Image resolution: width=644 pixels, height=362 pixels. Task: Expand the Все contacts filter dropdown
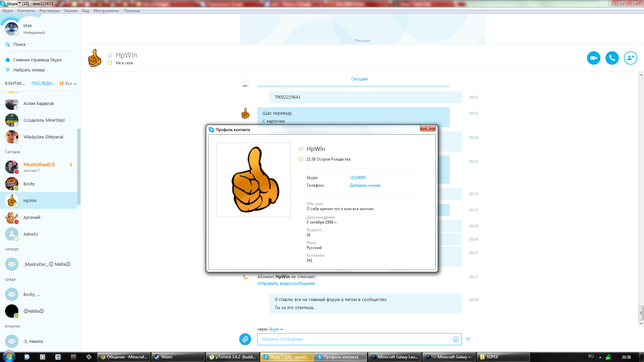(x=71, y=83)
